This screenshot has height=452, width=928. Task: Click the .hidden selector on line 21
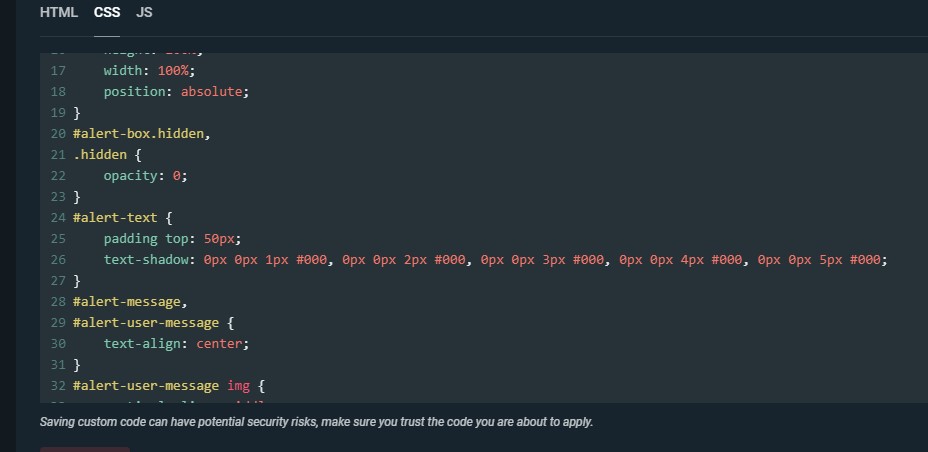(x=99, y=154)
